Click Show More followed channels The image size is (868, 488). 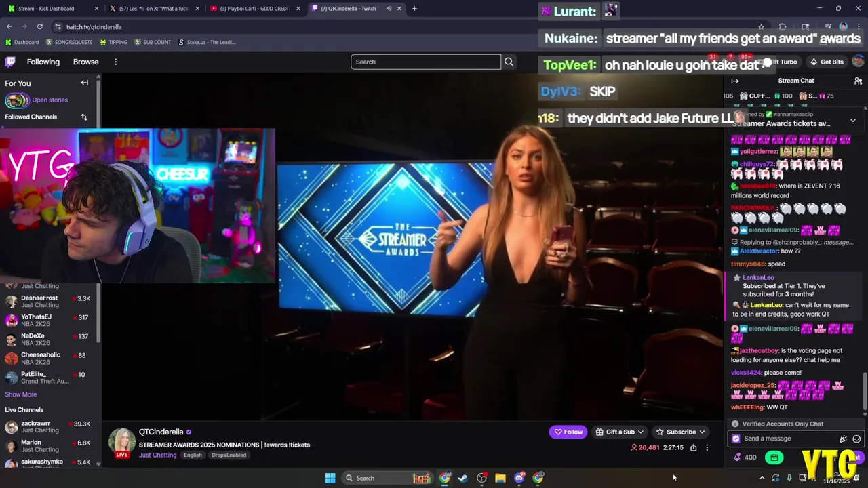coord(21,394)
